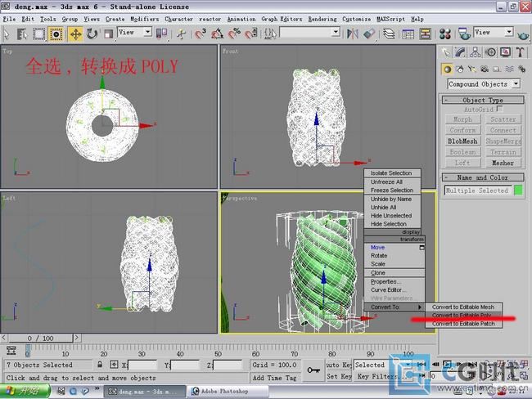Click Use Pivot Point Center icon
Viewport: 532px width, 399px height.
point(161,34)
